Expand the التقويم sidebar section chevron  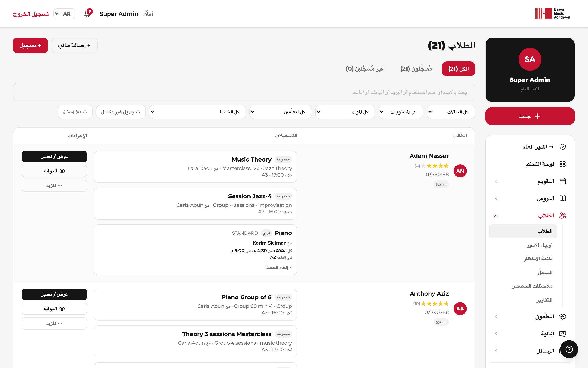pos(496,181)
